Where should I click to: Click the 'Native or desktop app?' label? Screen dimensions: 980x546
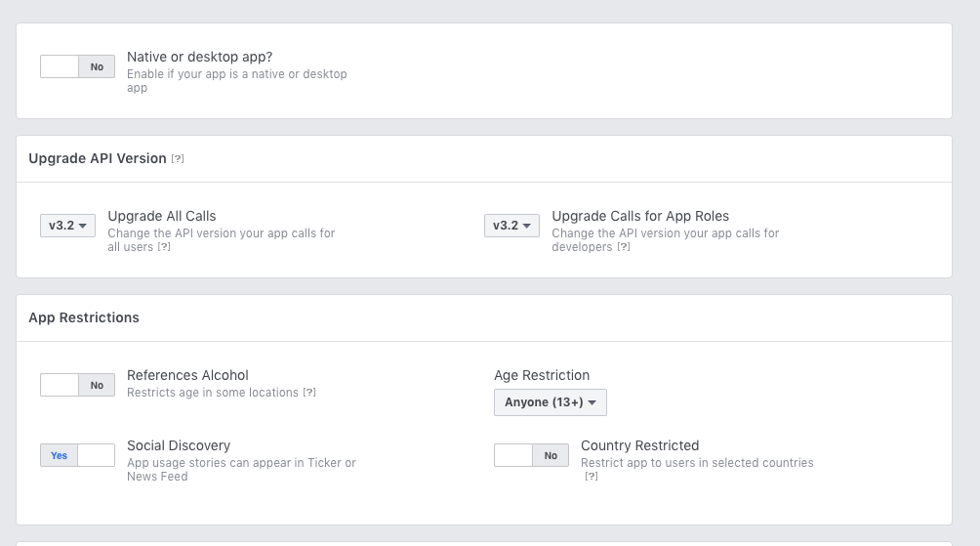click(199, 58)
